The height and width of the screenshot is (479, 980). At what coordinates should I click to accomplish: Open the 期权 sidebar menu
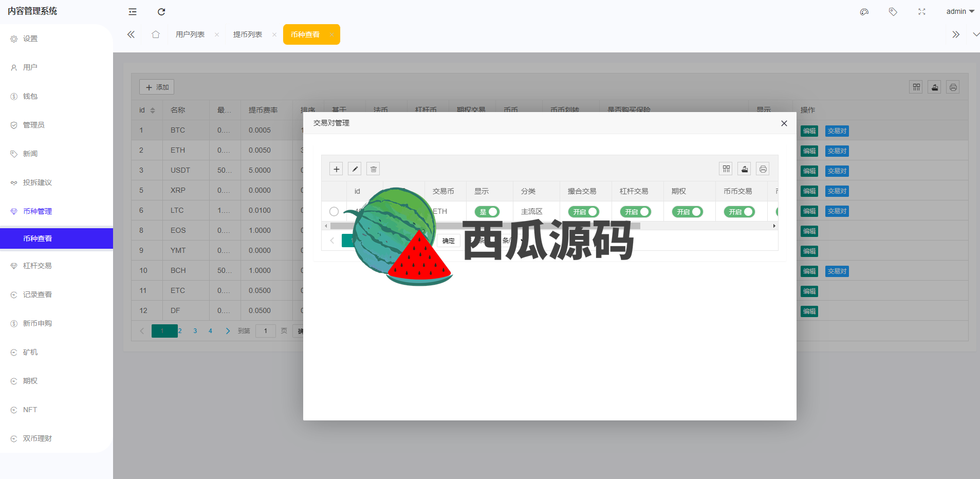[57, 381]
